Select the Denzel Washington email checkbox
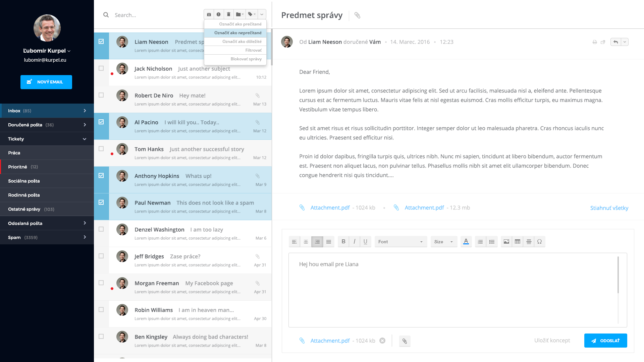This screenshot has height=362, width=644. (x=101, y=229)
